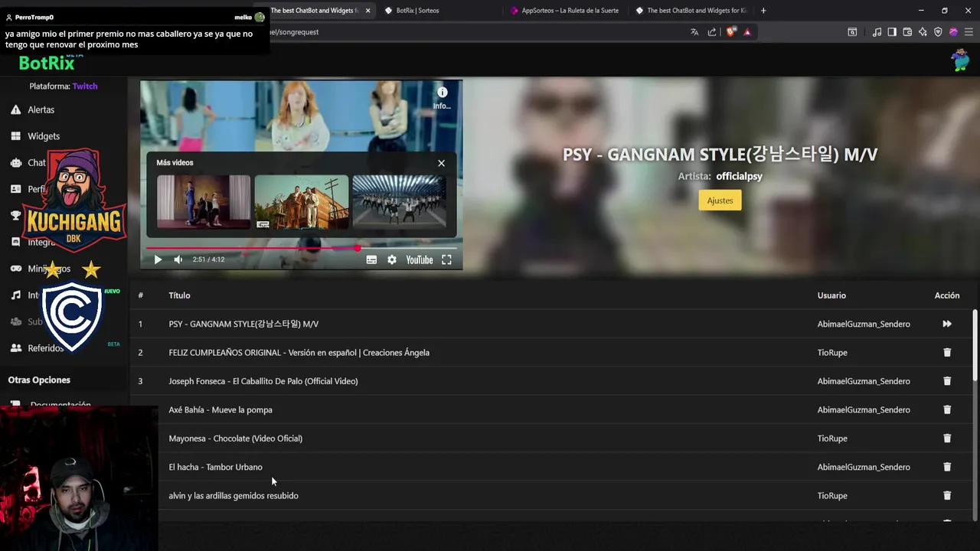Screen dimensions: 980x551
Task: Seek on the red video progress bar
Action: click(x=301, y=248)
